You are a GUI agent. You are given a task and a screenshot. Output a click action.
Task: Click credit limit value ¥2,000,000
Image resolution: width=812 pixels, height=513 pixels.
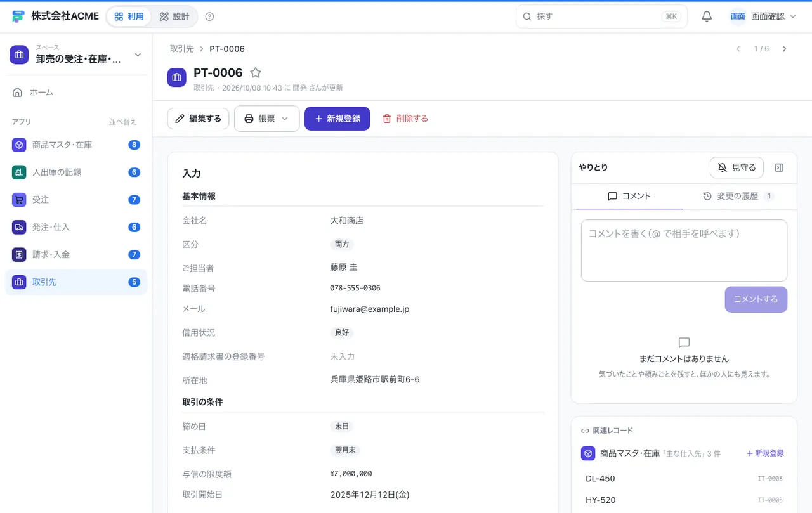click(351, 474)
